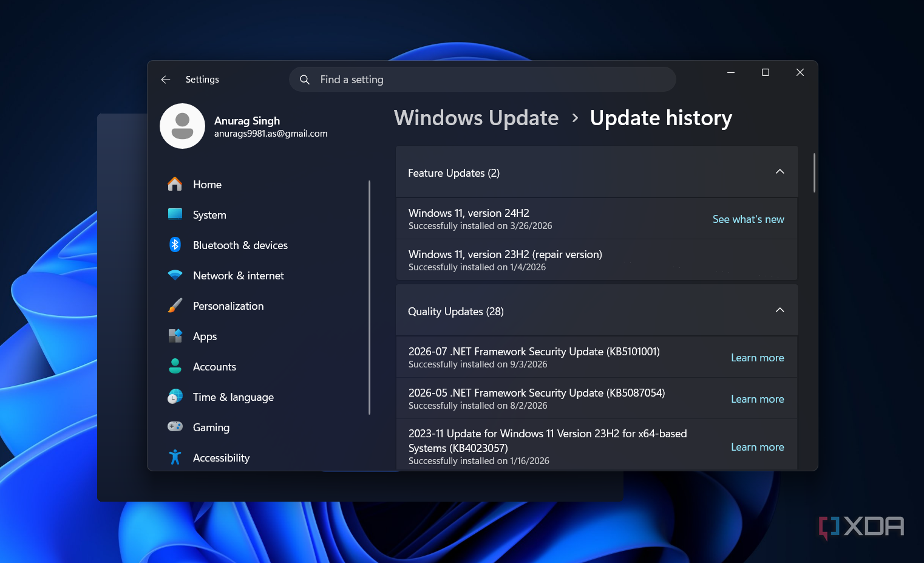Go to Network & internet settings
924x563 pixels.
point(239,276)
